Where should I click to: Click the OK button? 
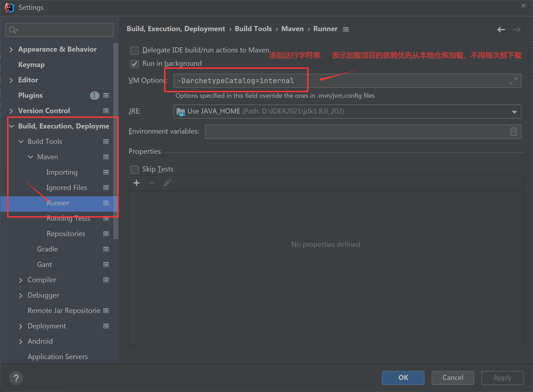[403, 378]
